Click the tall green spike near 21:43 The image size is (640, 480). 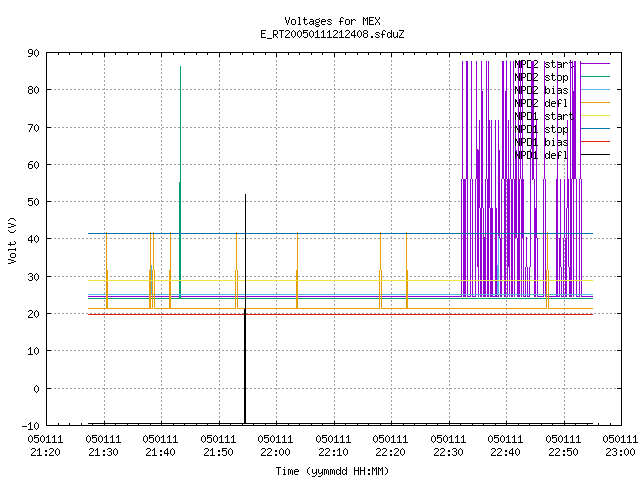[x=180, y=182]
